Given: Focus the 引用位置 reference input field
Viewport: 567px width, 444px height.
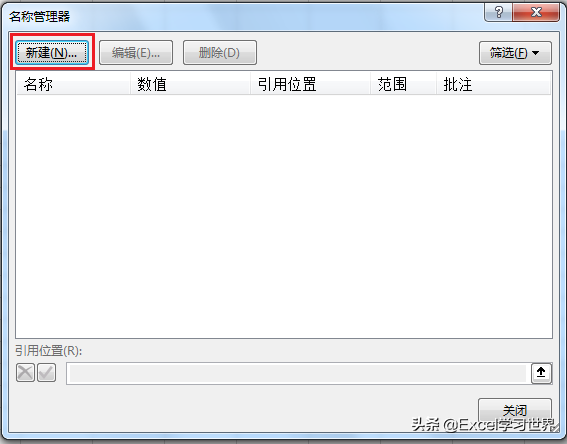Looking at the screenshot, I should (x=298, y=373).
